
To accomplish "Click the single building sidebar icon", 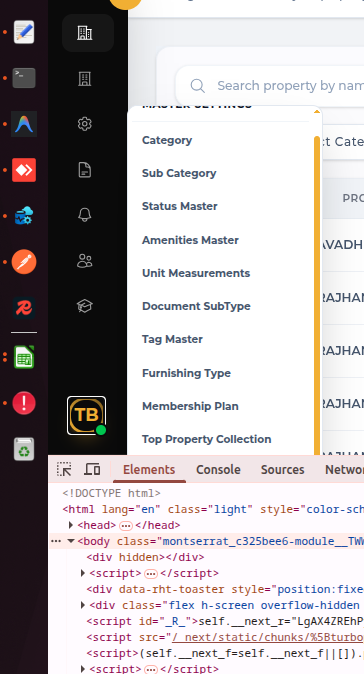I will [85, 79].
